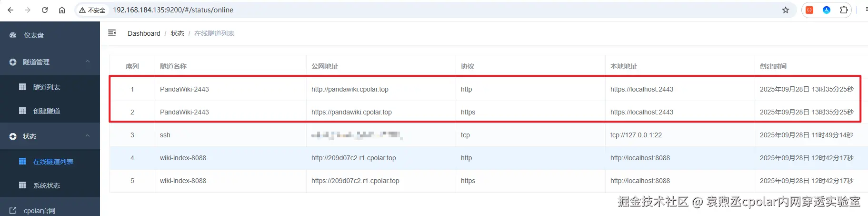Click tcp://127.0.0.1:22 local address
The width and height of the screenshot is (868, 216).
tap(636, 135)
